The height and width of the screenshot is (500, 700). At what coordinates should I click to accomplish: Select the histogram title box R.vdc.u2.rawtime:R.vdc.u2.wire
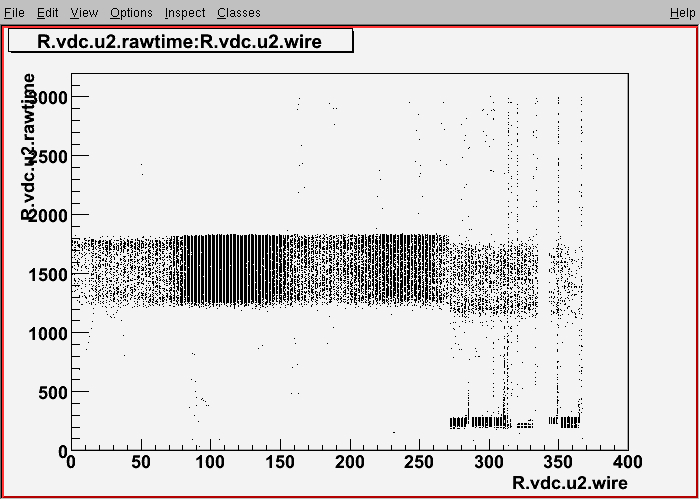click(x=180, y=41)
